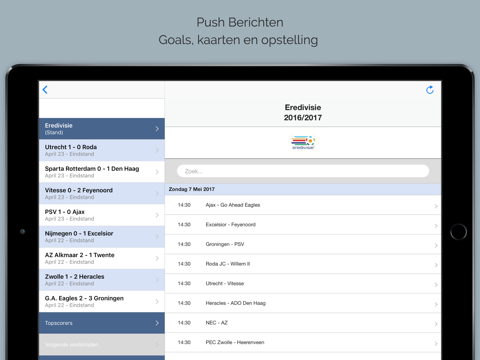The height and width of the screenshot is (360, 480).
Task: Open Sparta Rotterdam 0 - 1 Den Haag
Action: point(102,172)
